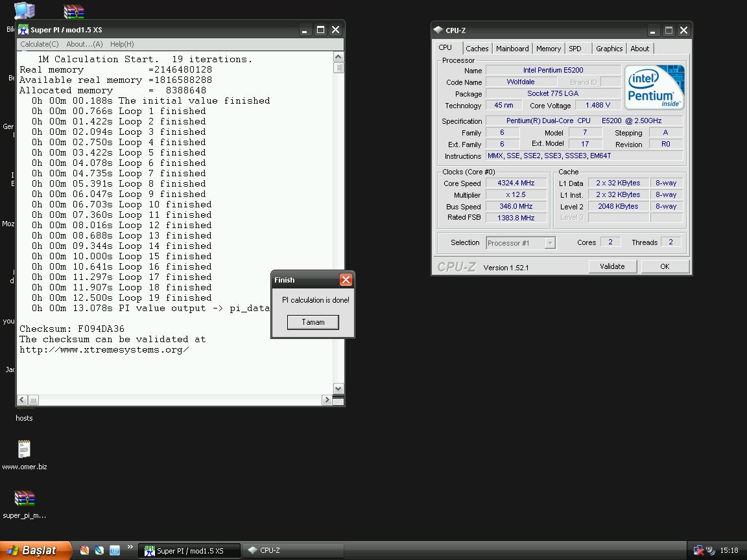Click the 1383.8 MHz rated FSB value
This screenshot has height=560, width=747.
516,218
